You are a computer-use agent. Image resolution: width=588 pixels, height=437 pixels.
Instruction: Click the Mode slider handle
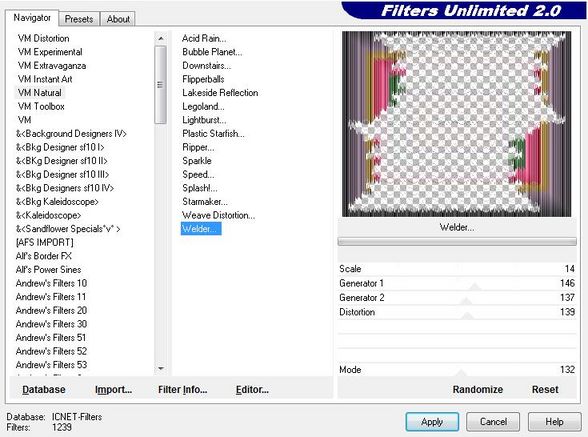pos(461,373)
